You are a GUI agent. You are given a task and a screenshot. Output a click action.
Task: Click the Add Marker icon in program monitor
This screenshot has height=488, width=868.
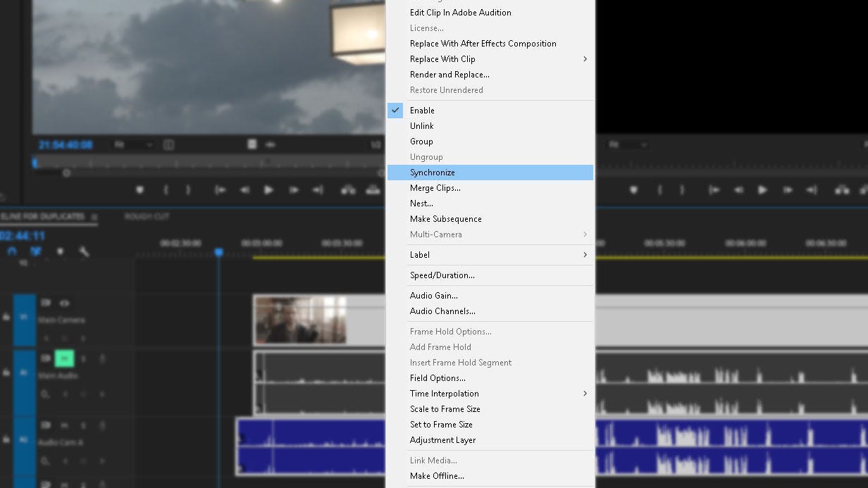[139, 189]
